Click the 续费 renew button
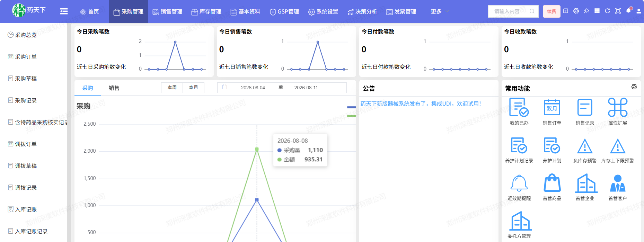This screenshot has height=242, width=644. click(x=552, y=11)
